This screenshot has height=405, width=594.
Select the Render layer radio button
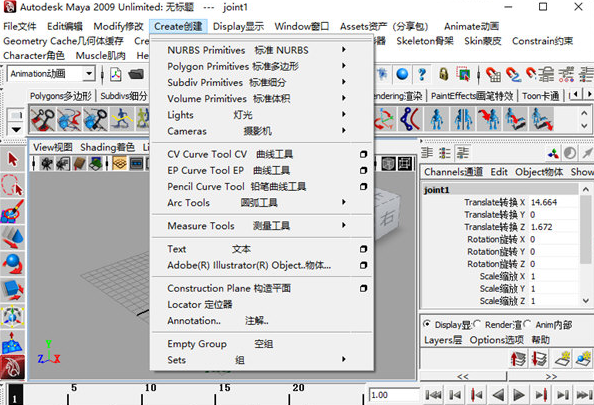click(x=477, y=324)
